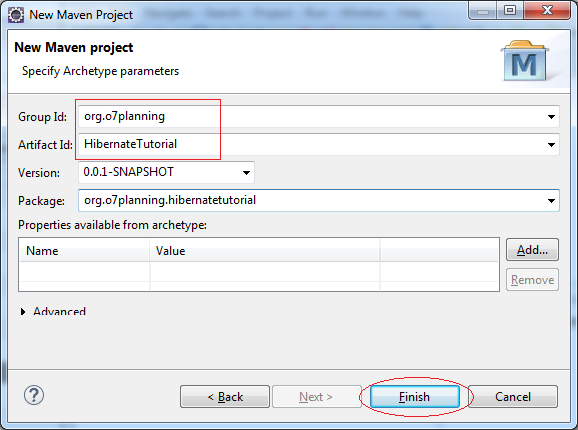Select the Name column header

pos(84,251)
